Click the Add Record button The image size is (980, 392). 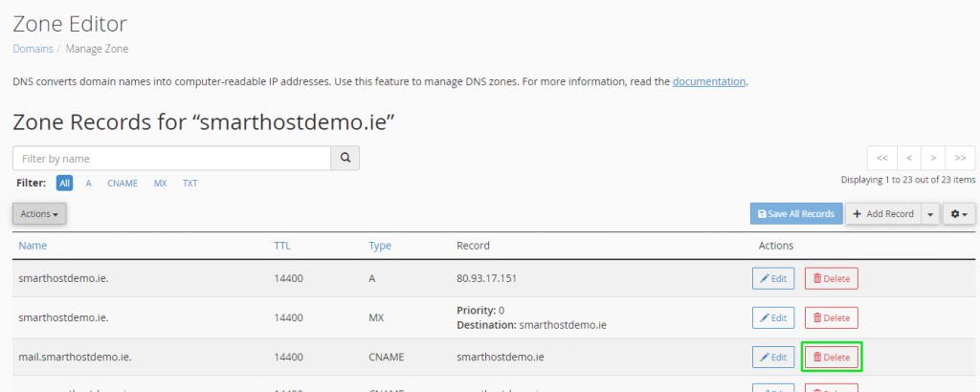tap(883, 213)
